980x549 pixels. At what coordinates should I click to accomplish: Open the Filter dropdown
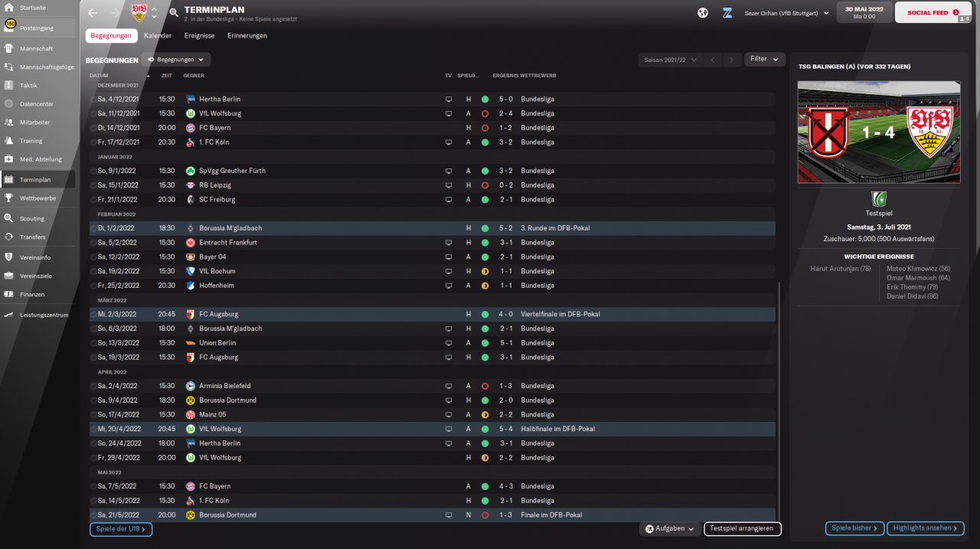point(764,59)
